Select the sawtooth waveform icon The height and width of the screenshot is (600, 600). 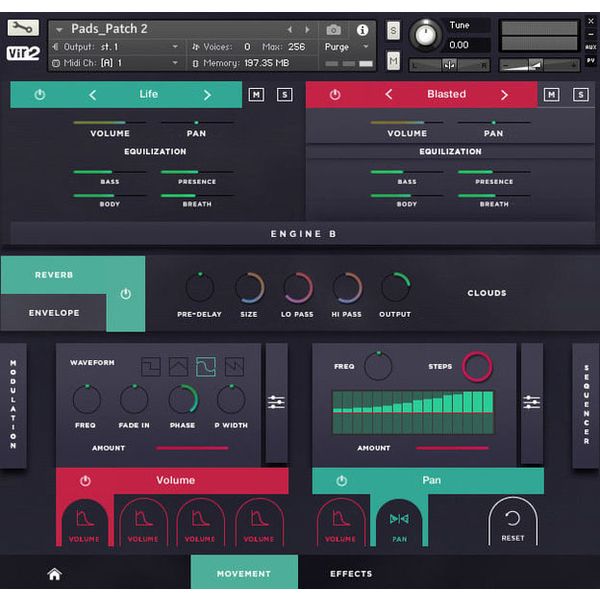tap(234, 367)
